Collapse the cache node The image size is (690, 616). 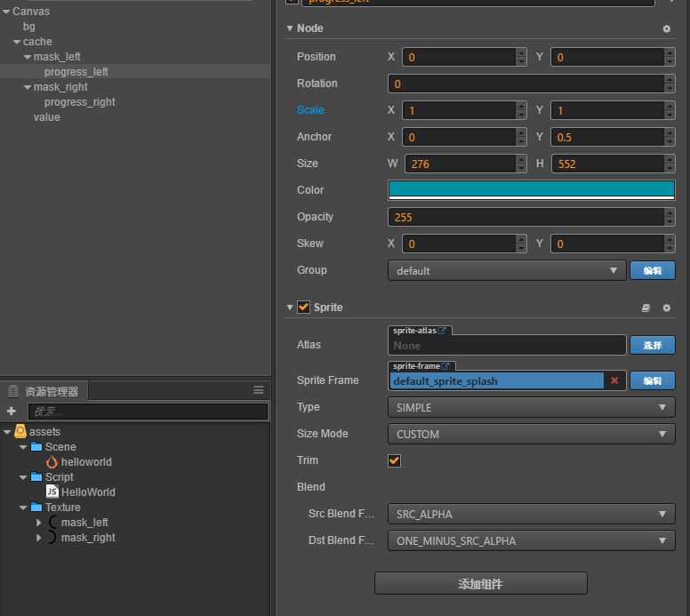click(17, 42)
